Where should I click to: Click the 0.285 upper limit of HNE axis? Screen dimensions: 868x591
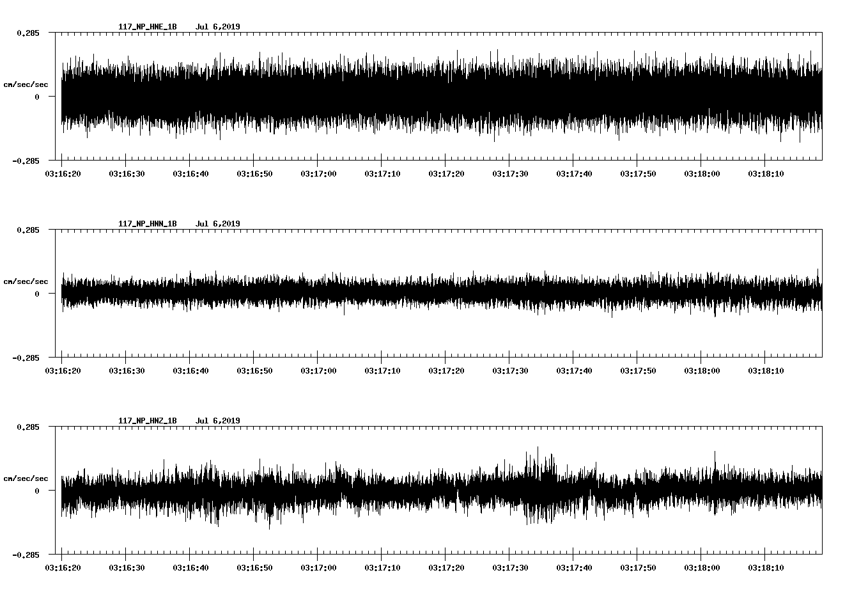(28, 33)
